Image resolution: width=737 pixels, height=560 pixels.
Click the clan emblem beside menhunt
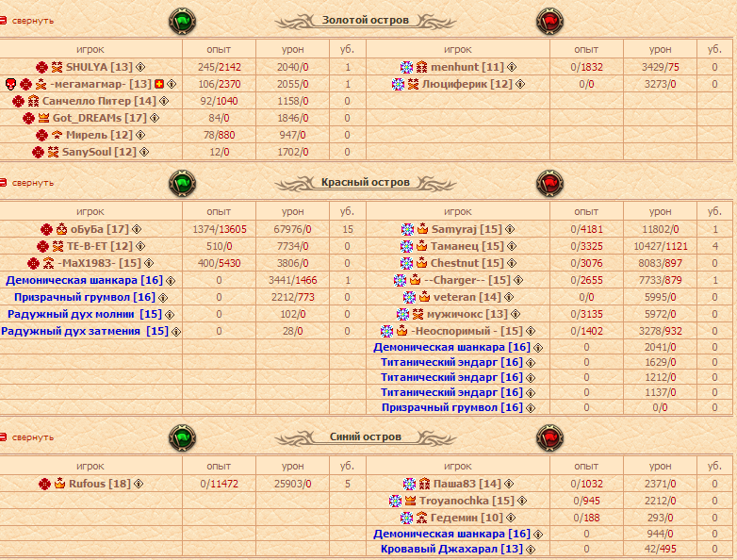click(x=406, y=67)
